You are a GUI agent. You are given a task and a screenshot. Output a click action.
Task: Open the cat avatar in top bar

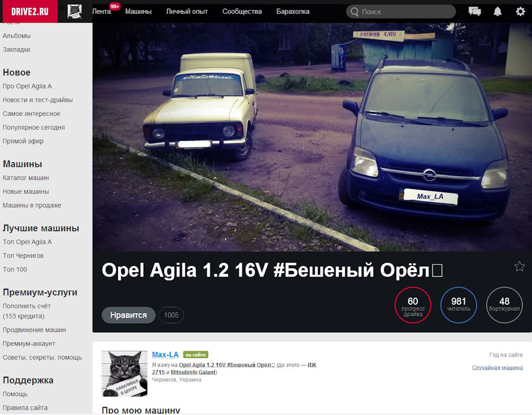point(74,12)
